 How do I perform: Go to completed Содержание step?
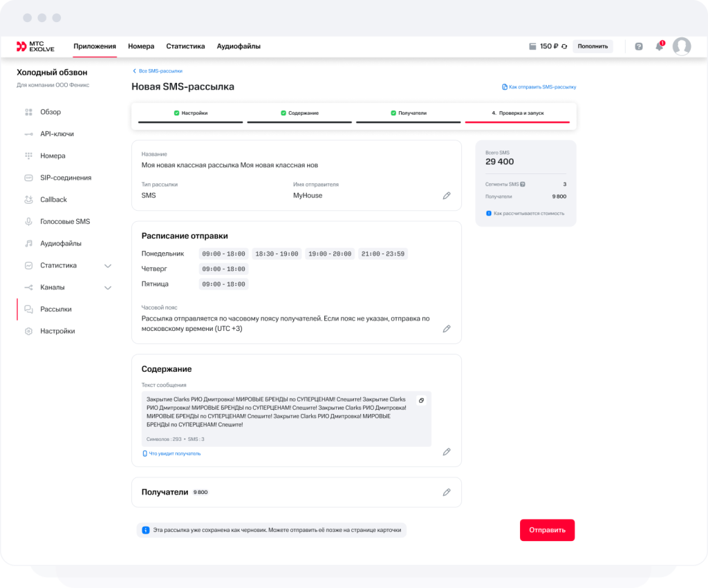[299, 113]
